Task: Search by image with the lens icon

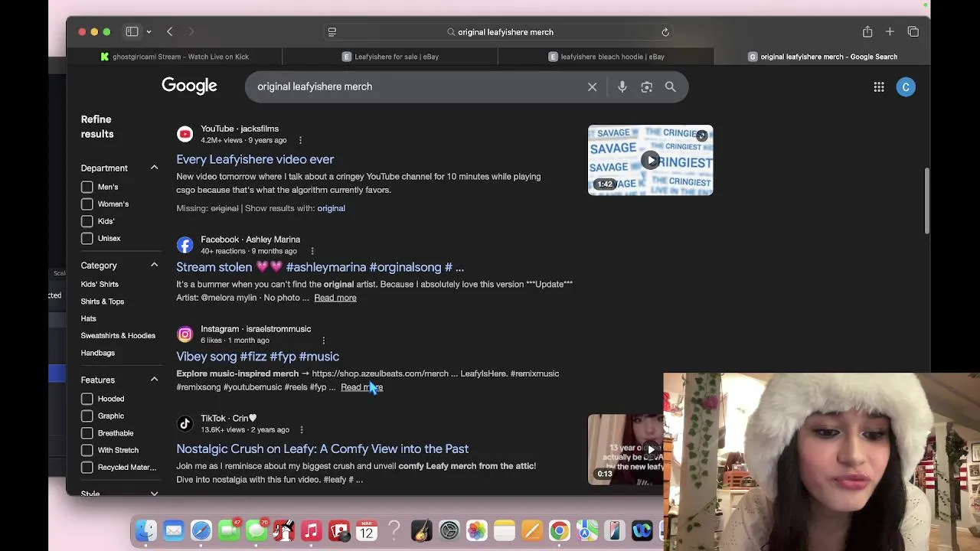Action: (647, 87)
